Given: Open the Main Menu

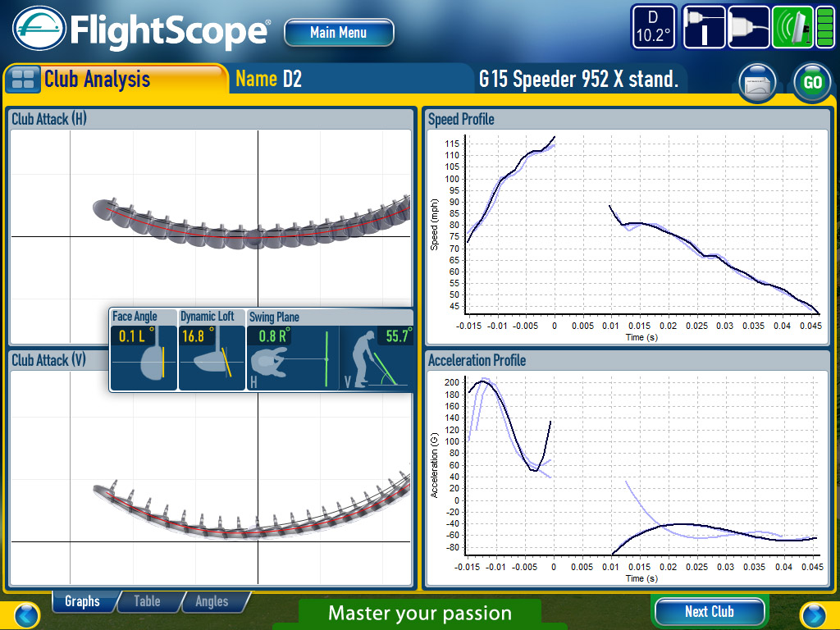Looking at the screenshot, I should (x=339, y=33).
